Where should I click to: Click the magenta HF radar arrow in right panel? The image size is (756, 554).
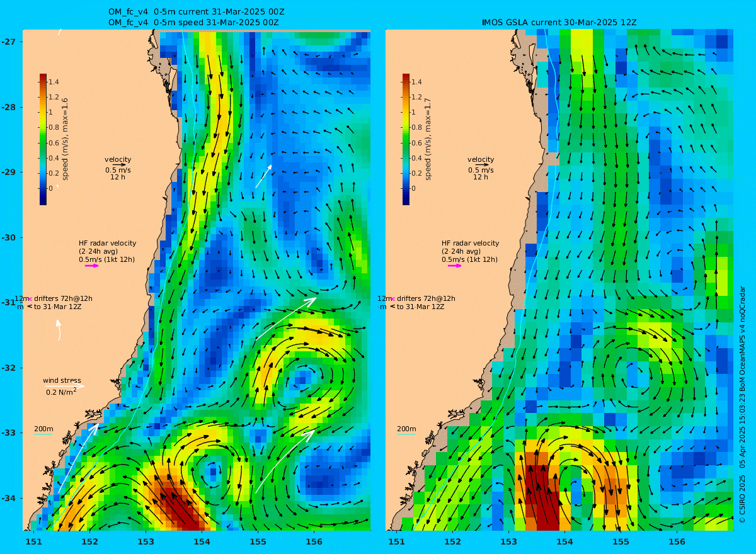pyautogui.click(x=455, y=266)
